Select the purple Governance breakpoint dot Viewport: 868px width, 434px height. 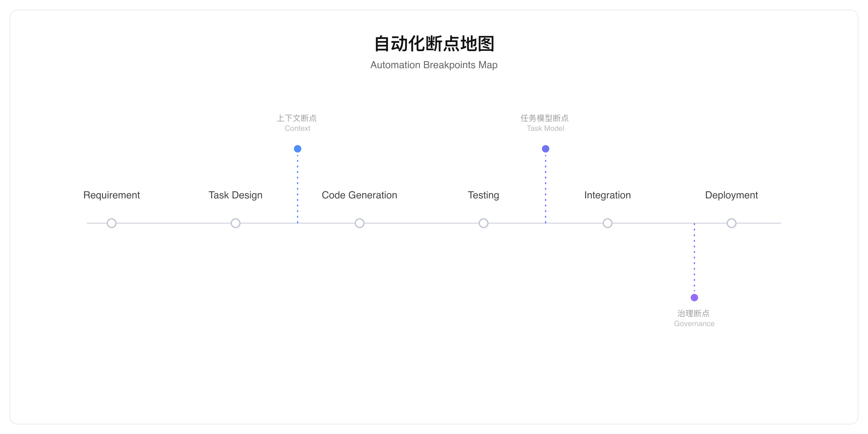coord(694,298)
